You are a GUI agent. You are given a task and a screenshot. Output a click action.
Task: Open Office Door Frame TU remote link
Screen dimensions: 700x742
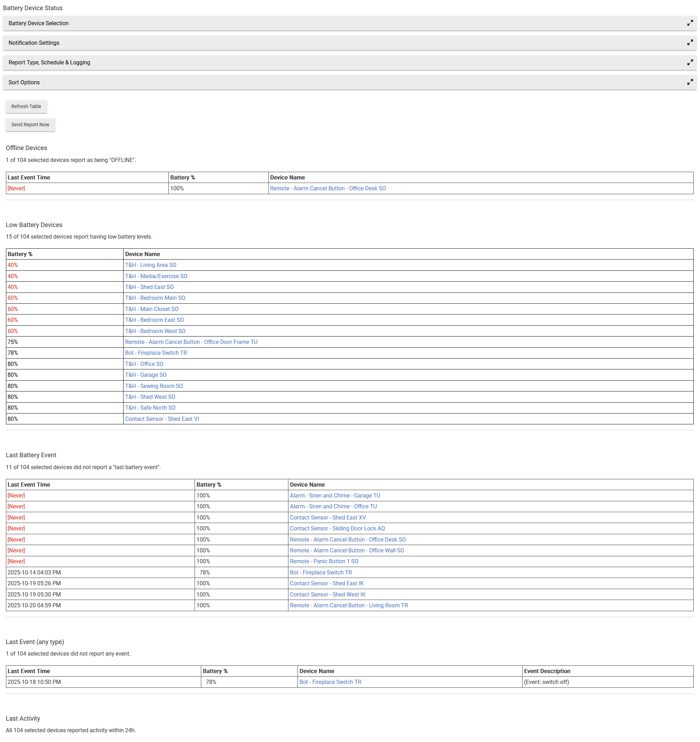click(191, 342)
